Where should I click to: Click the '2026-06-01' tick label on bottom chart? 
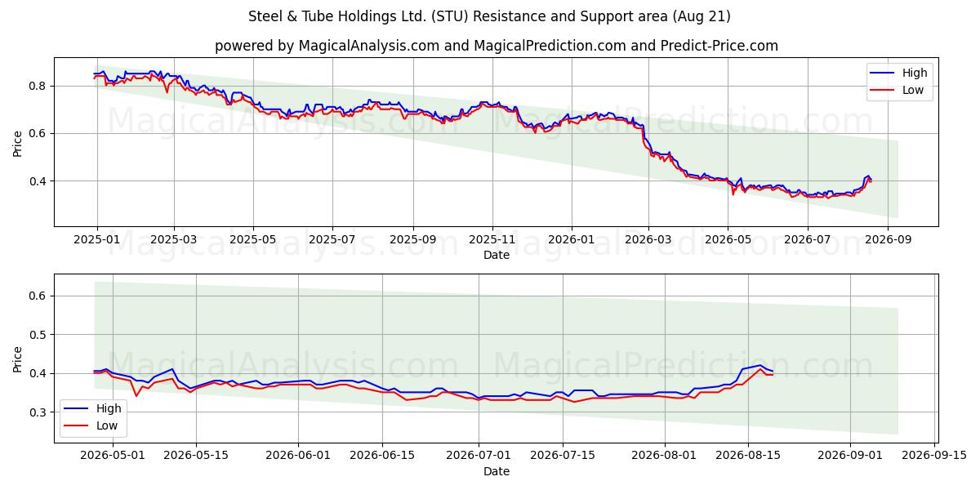click(x=297, y=457)
